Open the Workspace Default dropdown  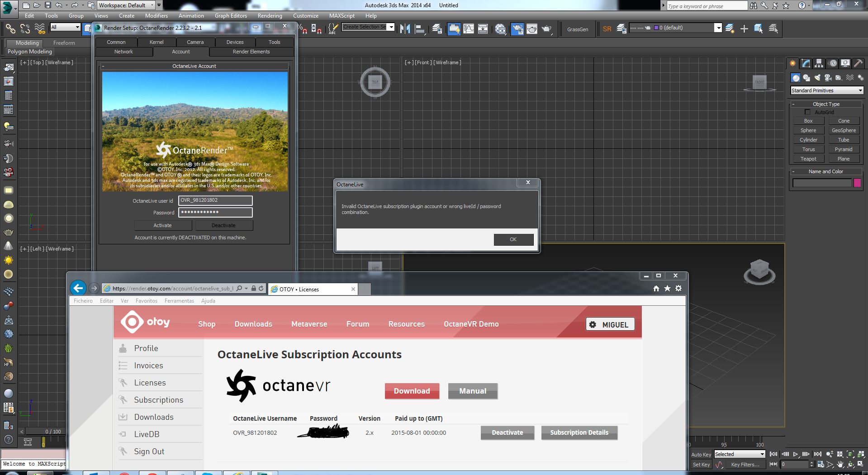[x=127, y=5]
